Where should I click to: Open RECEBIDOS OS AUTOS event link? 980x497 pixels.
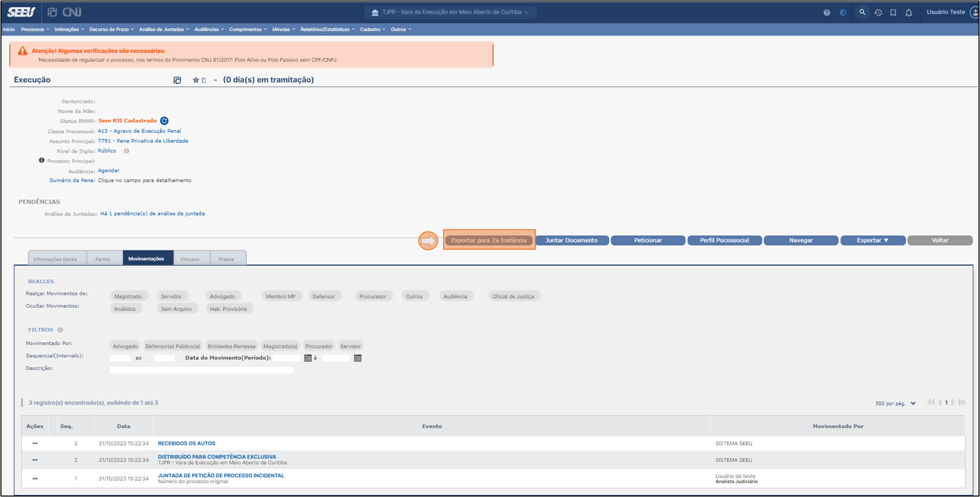click(x=187, y=443)
